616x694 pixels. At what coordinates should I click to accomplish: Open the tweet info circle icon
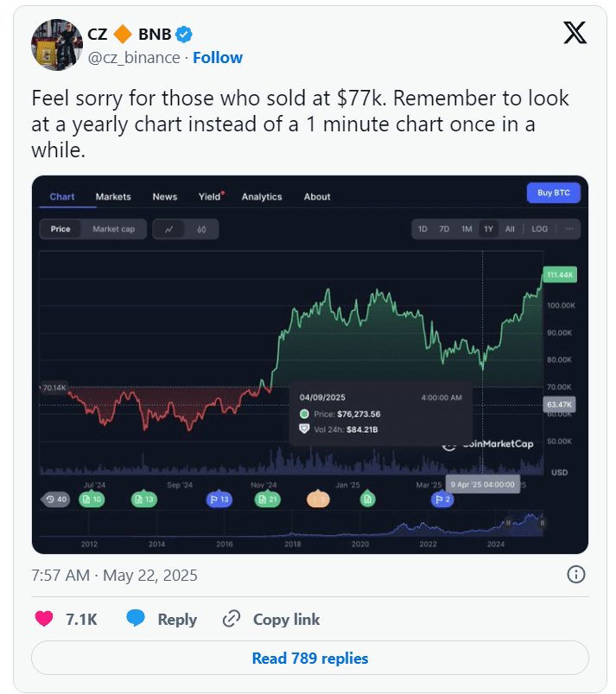[x=575, y=575]
